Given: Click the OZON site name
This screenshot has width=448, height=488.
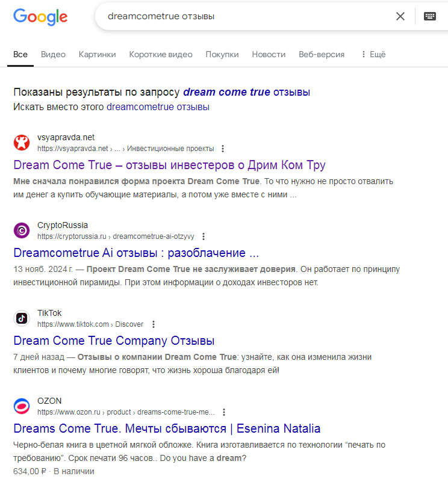Looking at the screenshot, I should pyautogui.click(x=49, y=401).
